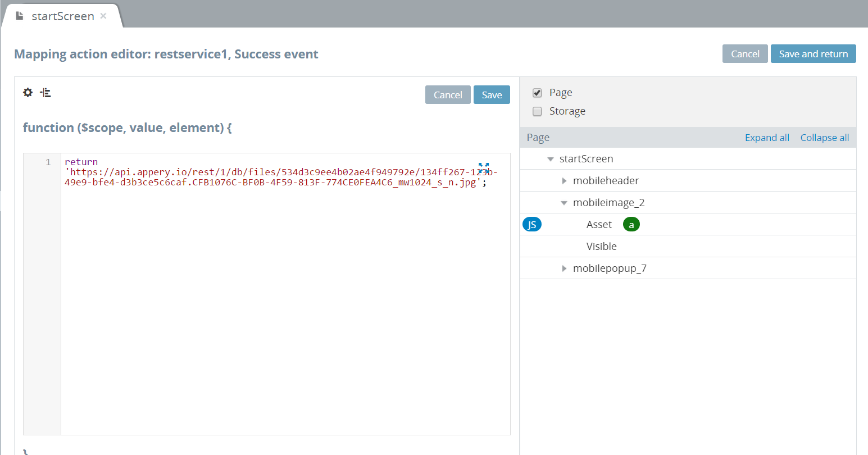
Task: Expand the mobilepopup_7 node
Action: click(x=564, y=269)
